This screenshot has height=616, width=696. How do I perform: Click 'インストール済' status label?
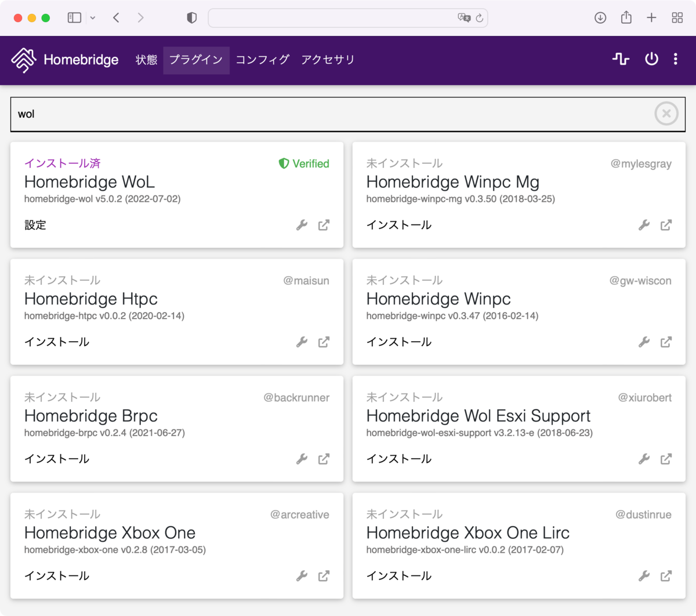point(63,164)
